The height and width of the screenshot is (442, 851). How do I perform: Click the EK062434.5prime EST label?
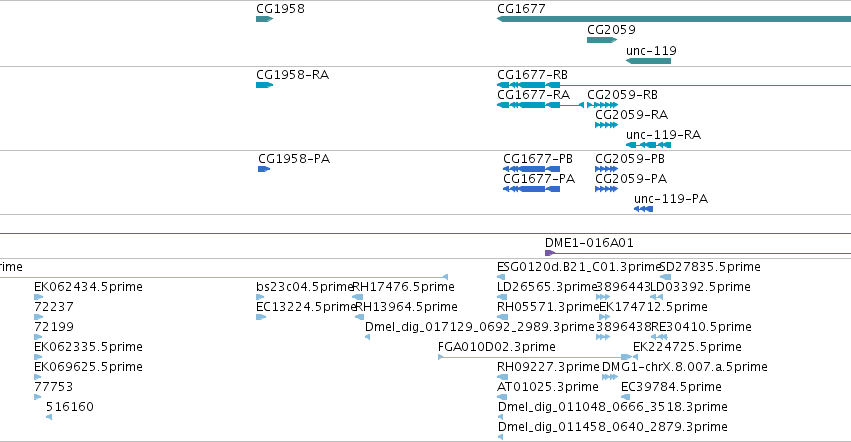(x=88, y=287)
